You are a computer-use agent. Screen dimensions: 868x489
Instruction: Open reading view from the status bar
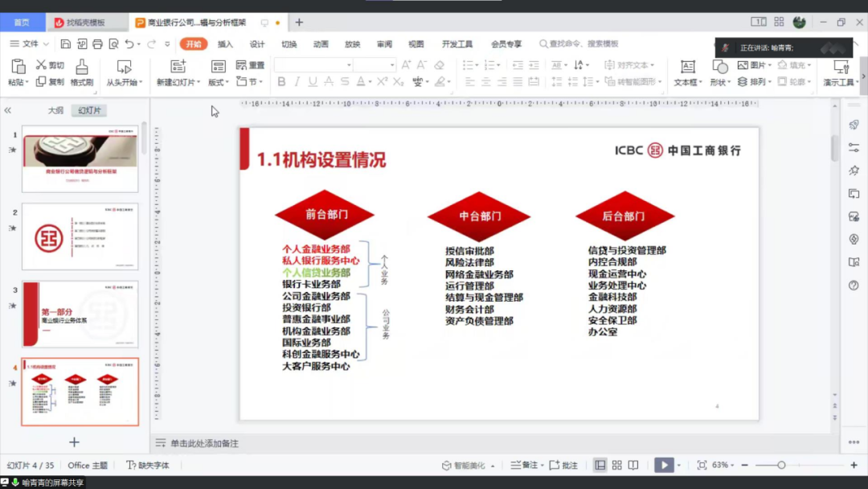click(633, 465)
